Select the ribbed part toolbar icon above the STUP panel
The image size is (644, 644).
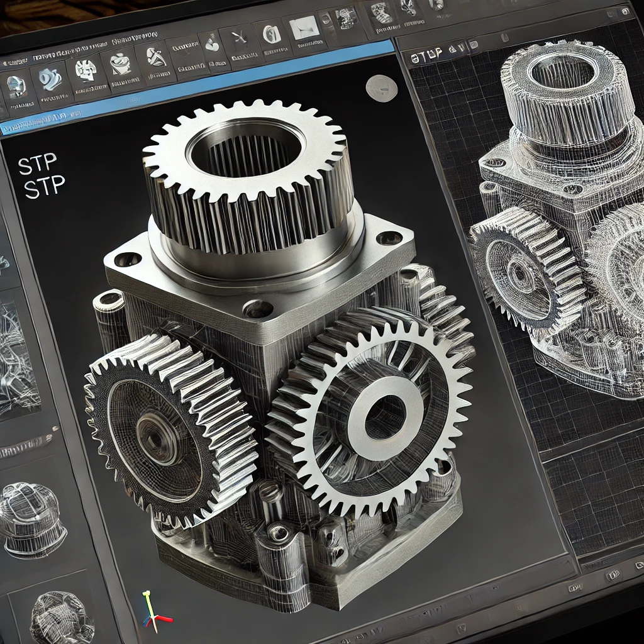click(382, 13)
